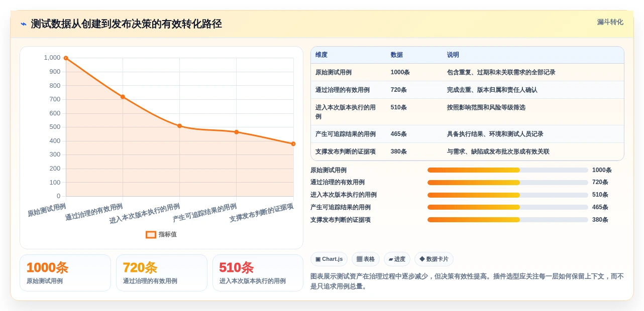Click the 510条 data card

point(258,273)
